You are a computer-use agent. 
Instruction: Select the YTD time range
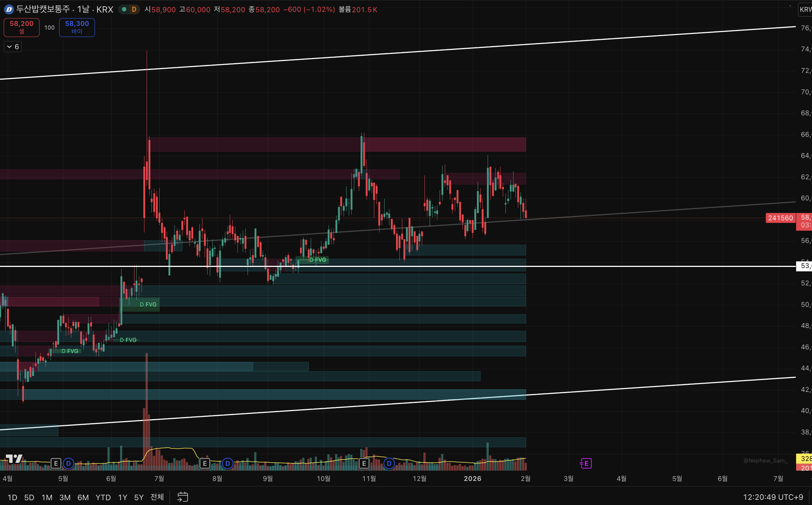[103, 497]
